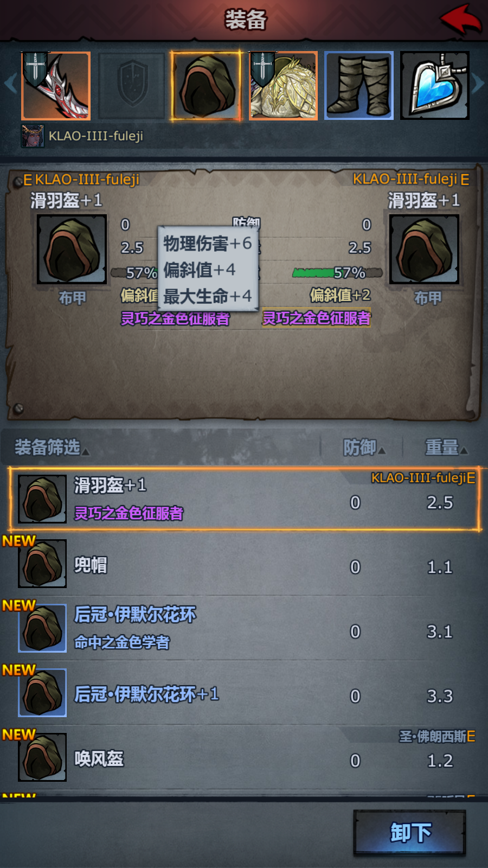Image resolution: width=488 pixels, height=868 pixels.
Task: Select the blue heart necklace slot
Action: (435, 86)
